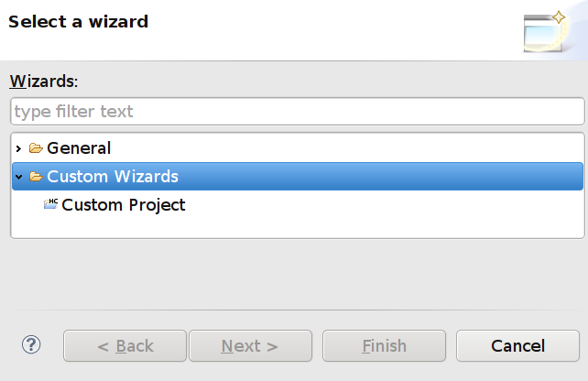Select the General tree entry label

tap(79, 148)
